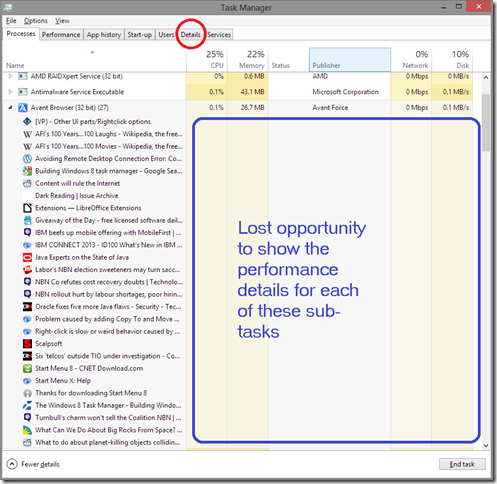Click scrollbar up arrow
The height and width of the screenshot is (484, 497).
tap(486, 77)
